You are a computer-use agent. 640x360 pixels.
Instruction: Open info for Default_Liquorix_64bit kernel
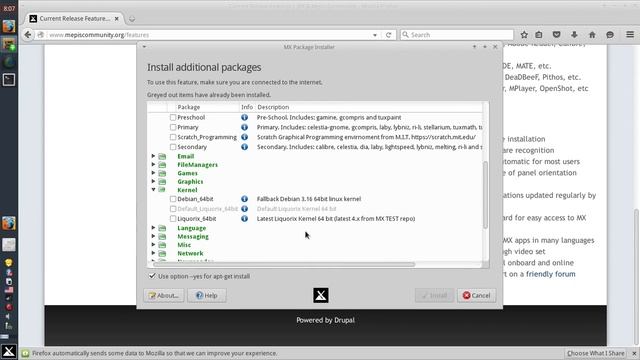click(244, 209)
